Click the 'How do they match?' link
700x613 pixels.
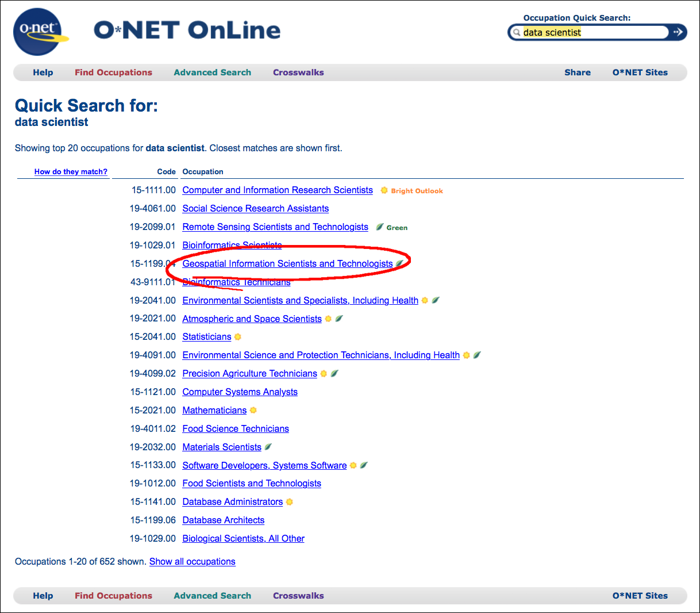click(71, 171)
